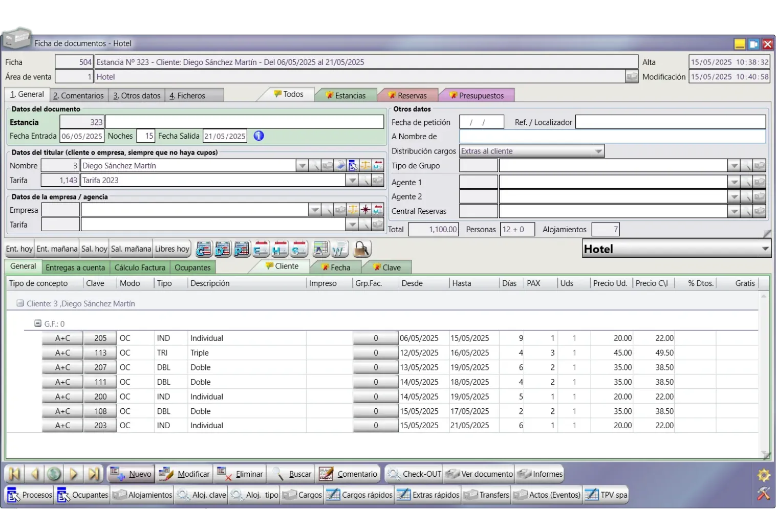Switch to the Cálculo Factura tab
Screen dimensions: 776x532
pos(139,268)
